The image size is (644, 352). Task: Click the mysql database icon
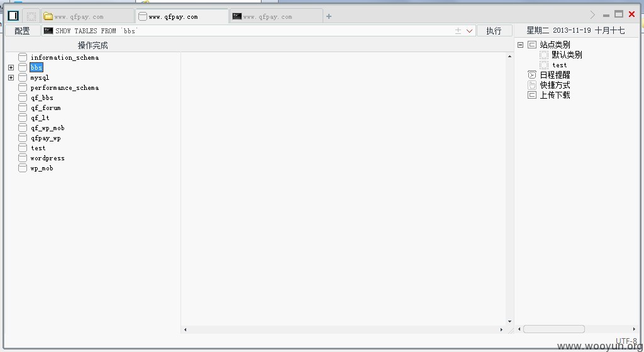(x=23, y=77)
